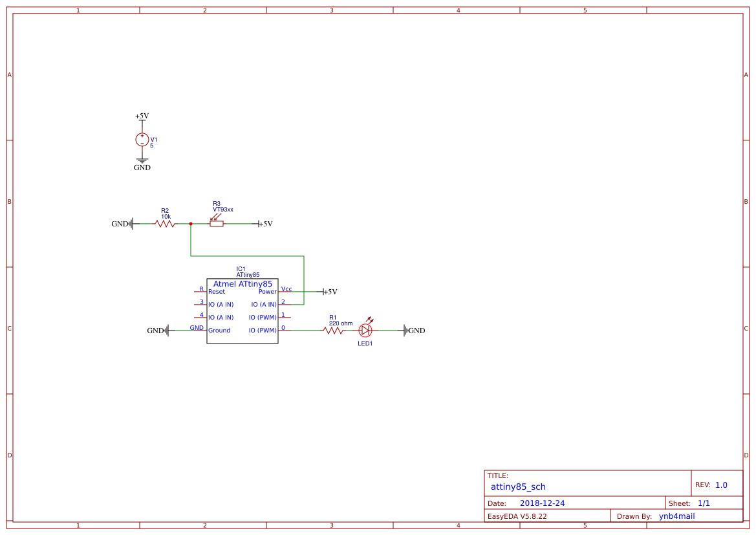Click the +5V flag on the Vcc pin

329,292
